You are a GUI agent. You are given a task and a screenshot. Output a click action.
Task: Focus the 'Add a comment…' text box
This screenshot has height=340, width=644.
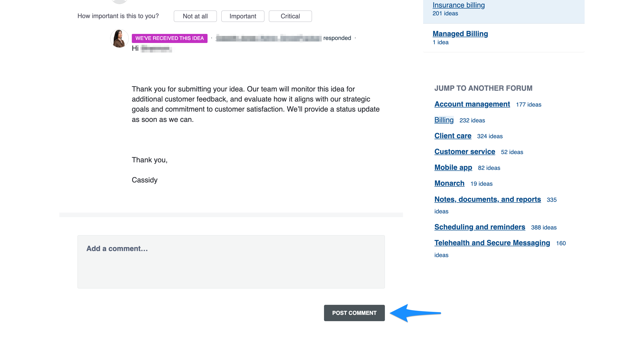click(231, 262)
